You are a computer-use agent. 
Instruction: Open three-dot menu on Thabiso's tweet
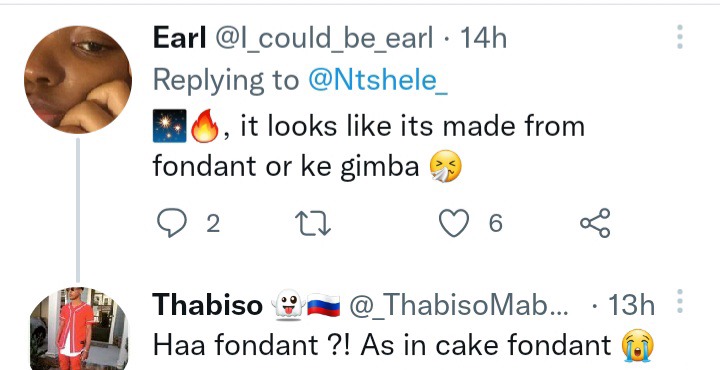(680, 302)
